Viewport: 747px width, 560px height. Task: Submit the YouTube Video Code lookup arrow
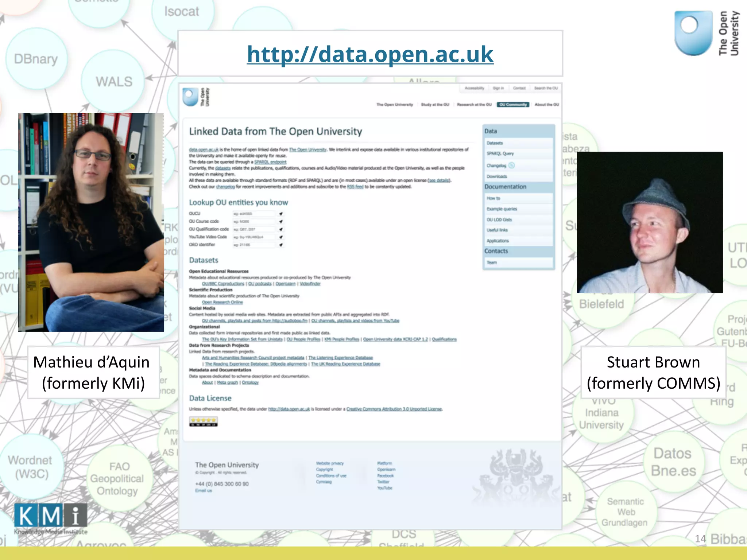tap(281, 237)
